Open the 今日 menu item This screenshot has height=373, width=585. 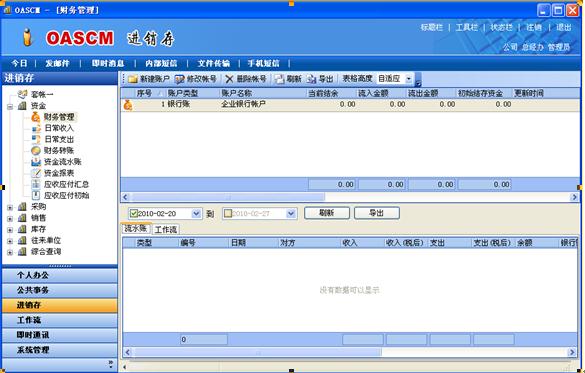tap(19, 63)
